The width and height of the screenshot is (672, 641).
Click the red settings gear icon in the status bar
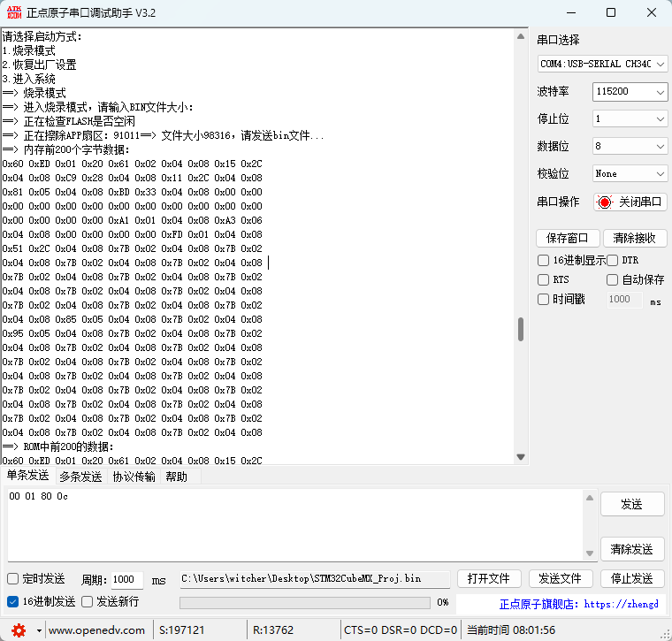click(x=19, y=630)
